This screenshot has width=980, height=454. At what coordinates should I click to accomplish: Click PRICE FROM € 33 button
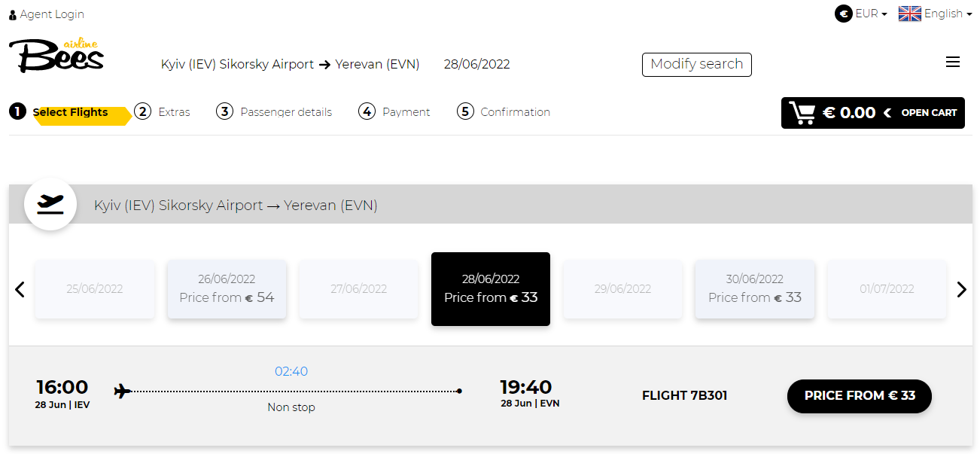[860, 396]
